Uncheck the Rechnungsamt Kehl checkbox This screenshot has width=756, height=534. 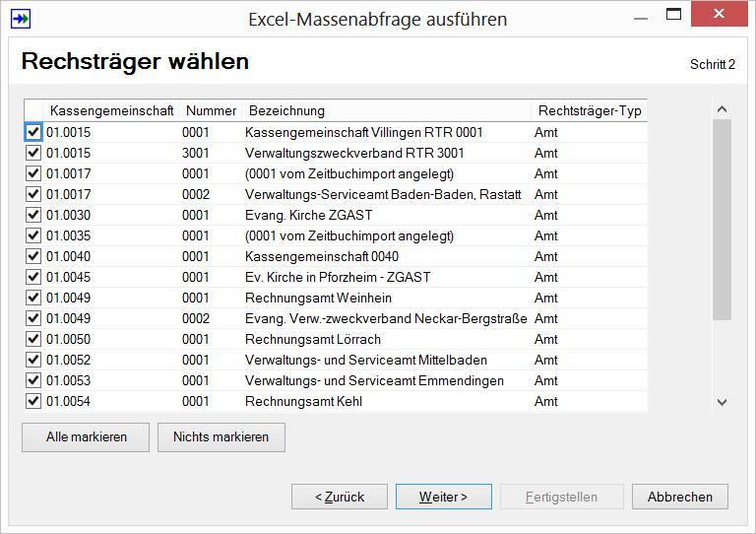click(x=33, y=401)
